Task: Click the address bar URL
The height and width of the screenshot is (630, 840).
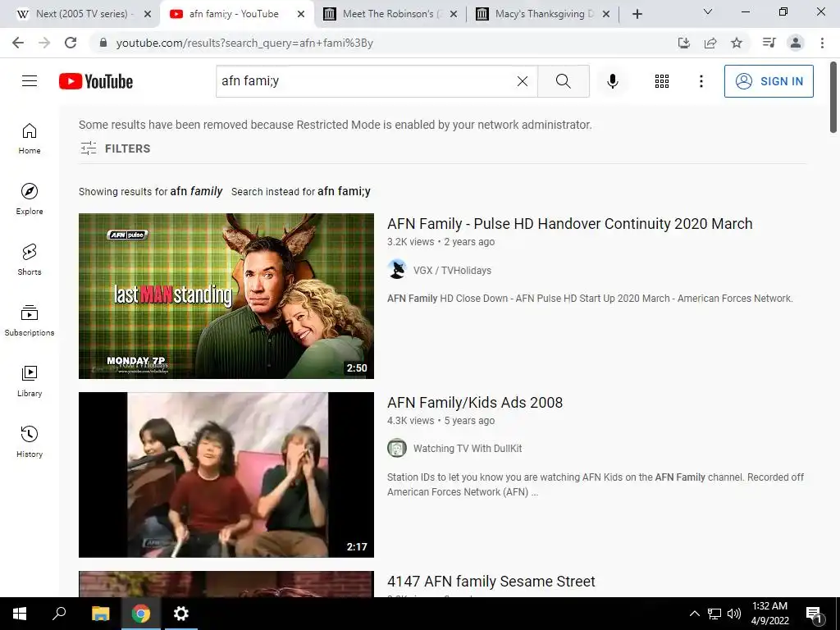Action: pos(244,43)
